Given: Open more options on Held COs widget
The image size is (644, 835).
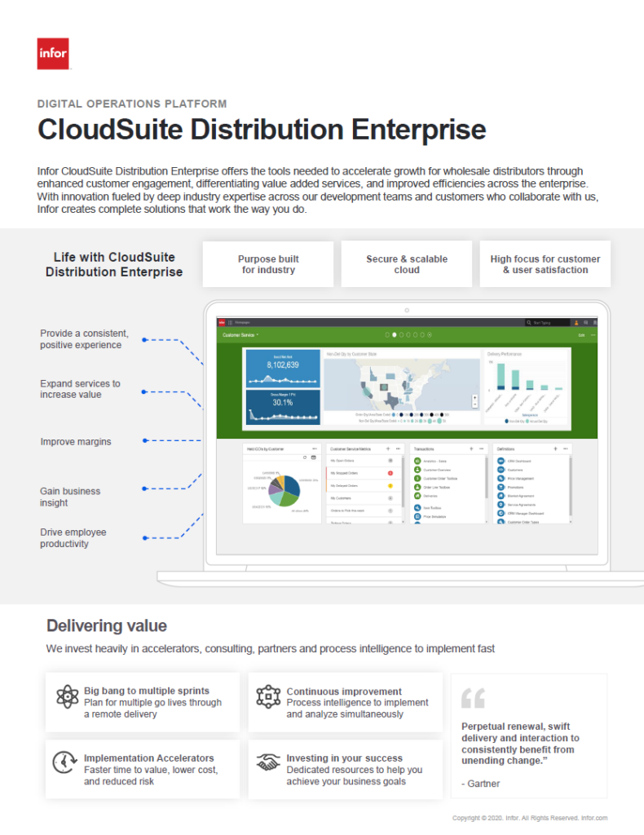Looking at the screenshot, I should coord(314,449).
